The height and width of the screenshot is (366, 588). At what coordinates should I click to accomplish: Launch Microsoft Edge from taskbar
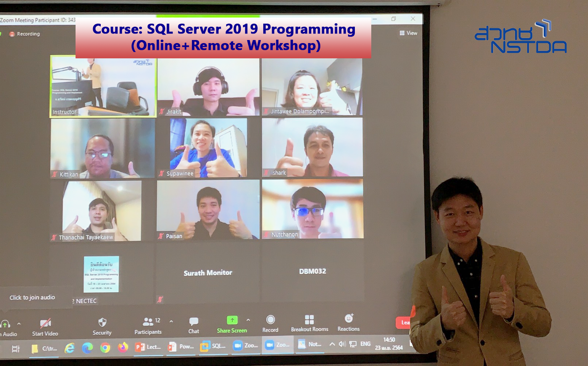[87, 348]
